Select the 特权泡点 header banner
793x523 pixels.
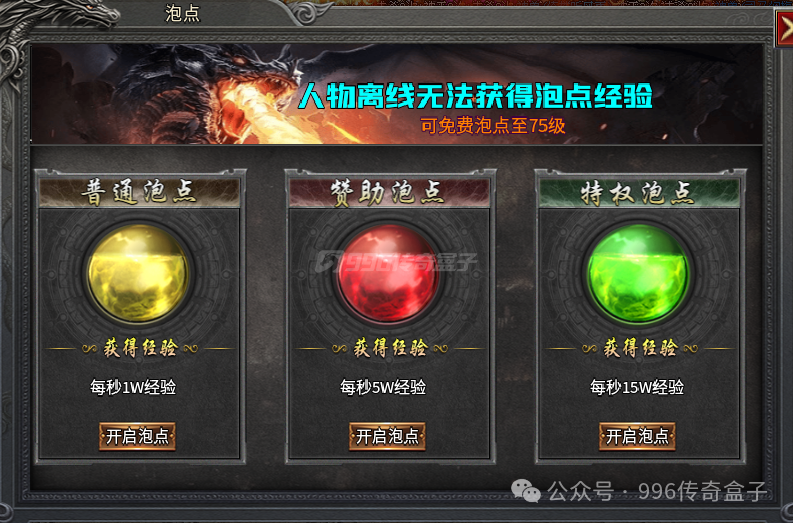click(x=639, y=193)
